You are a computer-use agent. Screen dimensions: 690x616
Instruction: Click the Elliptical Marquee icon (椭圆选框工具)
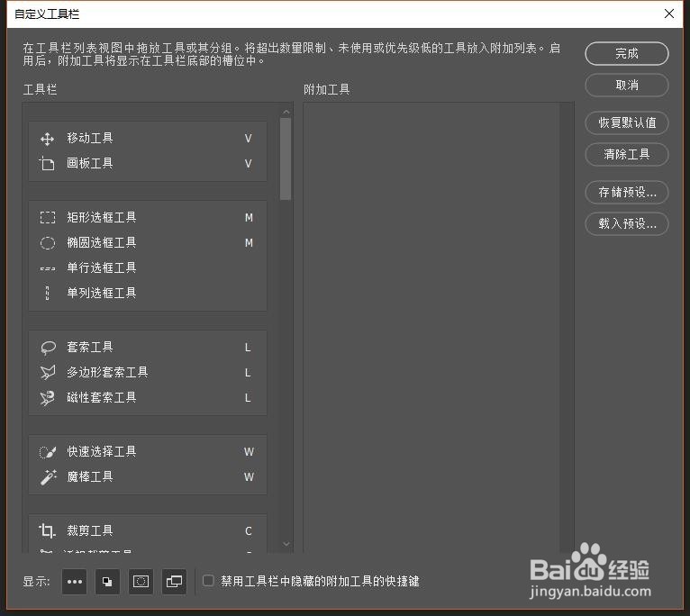click(x=48, y=243)
